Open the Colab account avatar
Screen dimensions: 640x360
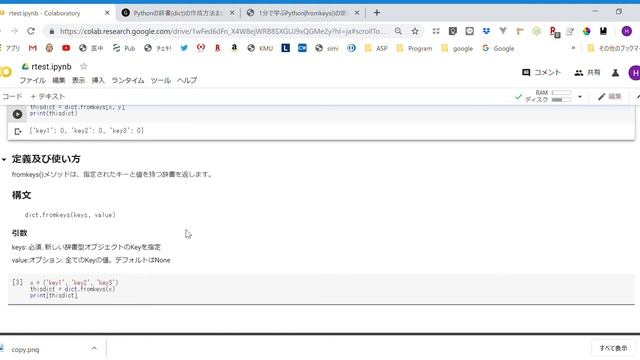[635, 73]
